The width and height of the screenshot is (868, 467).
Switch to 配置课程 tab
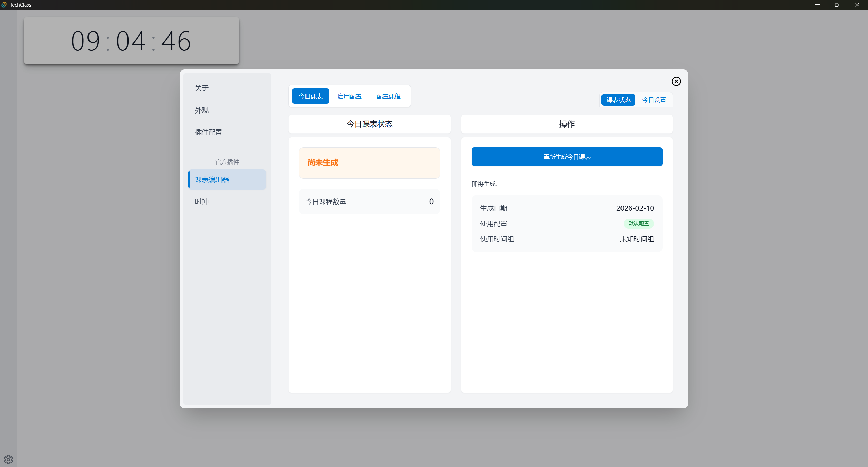click(389, 96)
